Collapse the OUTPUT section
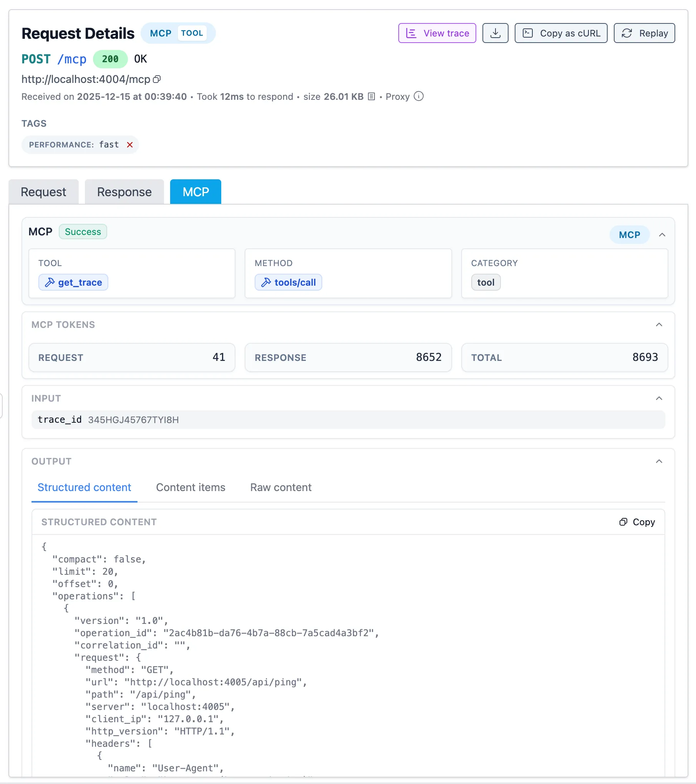This screenshot has height=784, width=696. (660, 461)
